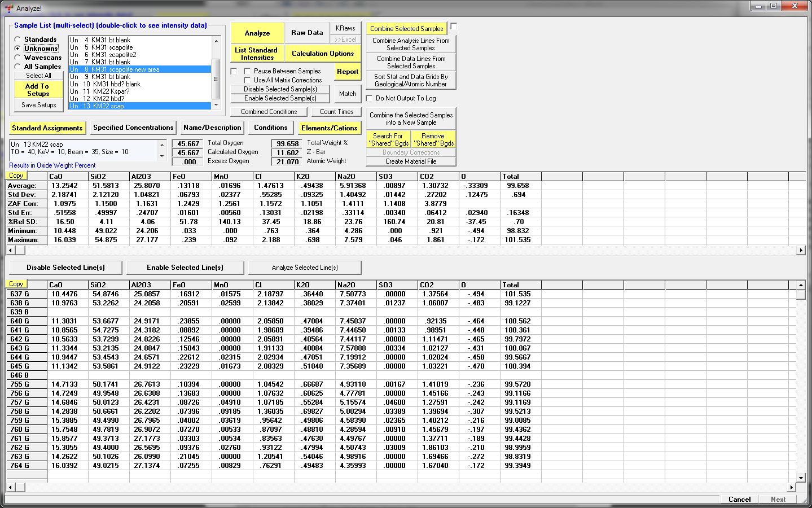Open the Calculation Options dialog
The width and height of the screenshot is (812, 508).
click(x=322, y=54)
